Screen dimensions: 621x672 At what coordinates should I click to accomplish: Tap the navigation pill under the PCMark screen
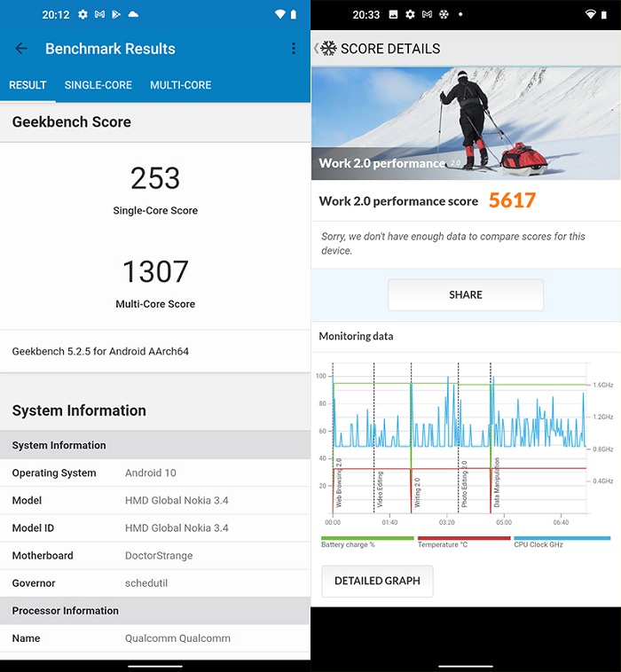466,666
